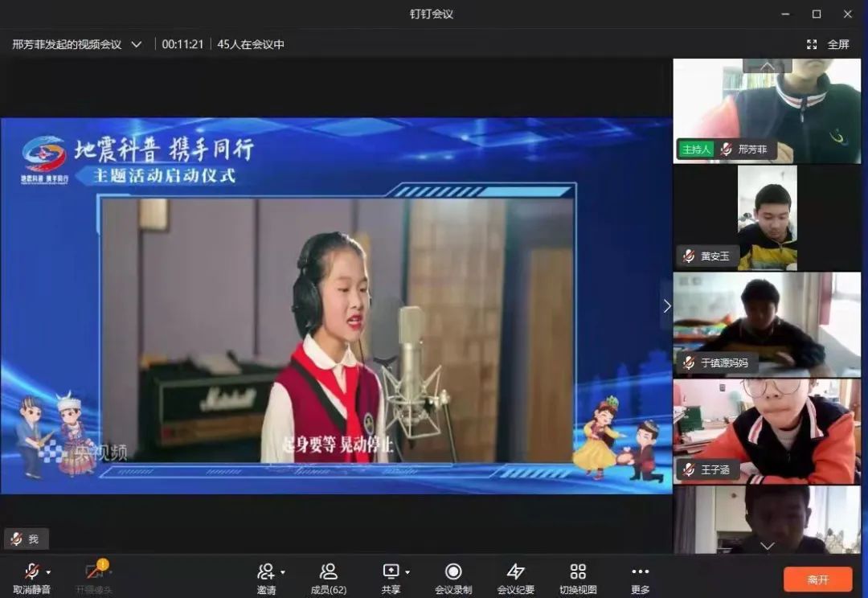Open the 成员(62) members list
The width and height of the screenshot is (868, 598).
coord(328,579)
